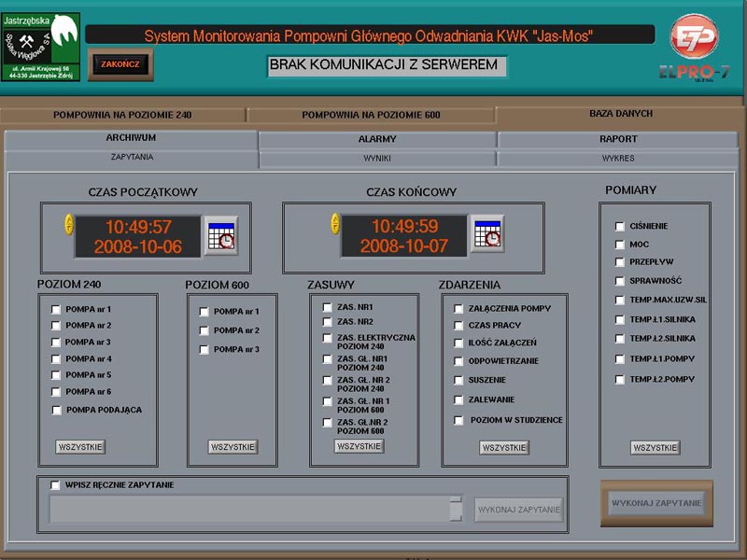Enable the PRZEPŁYW measurement checkbox
This screenshot has width=747, height=560.
[619, 262]
